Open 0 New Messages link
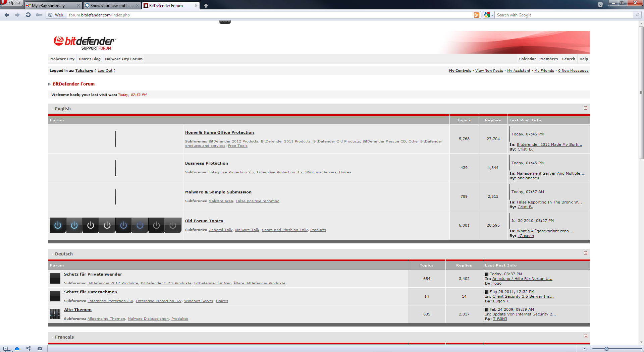 573,71
